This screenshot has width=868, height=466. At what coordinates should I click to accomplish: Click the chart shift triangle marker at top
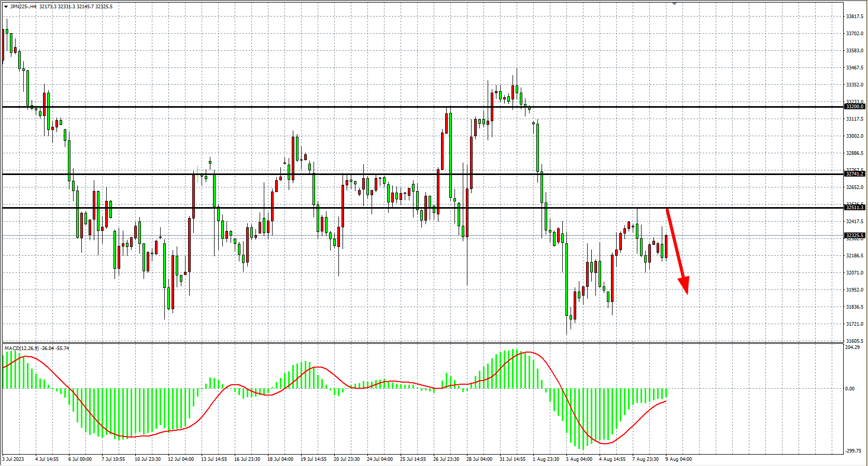pyautogui.click(x=674, y=4)
